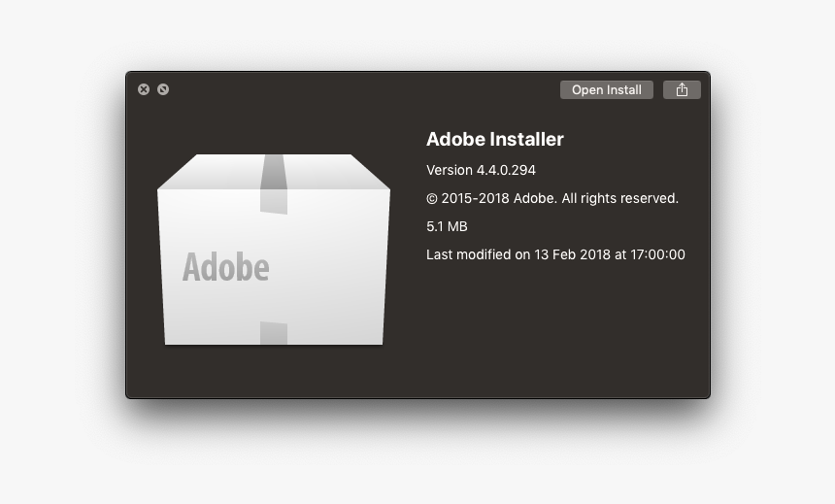
Task: Click the Version 4.4.0.294 text
Action: (481, 170)
